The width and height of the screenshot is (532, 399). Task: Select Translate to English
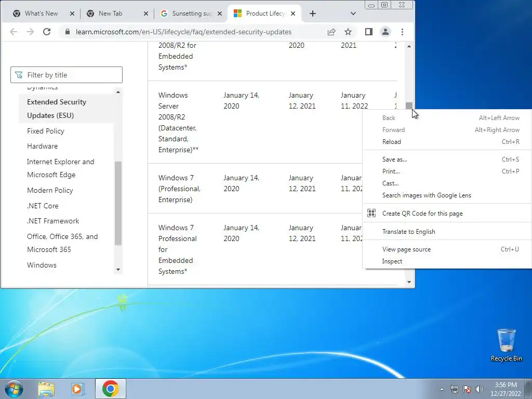447,232
